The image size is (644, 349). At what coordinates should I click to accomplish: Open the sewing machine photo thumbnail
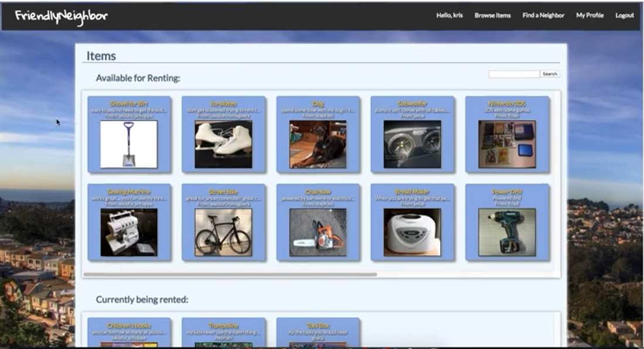tap(129, 232)
